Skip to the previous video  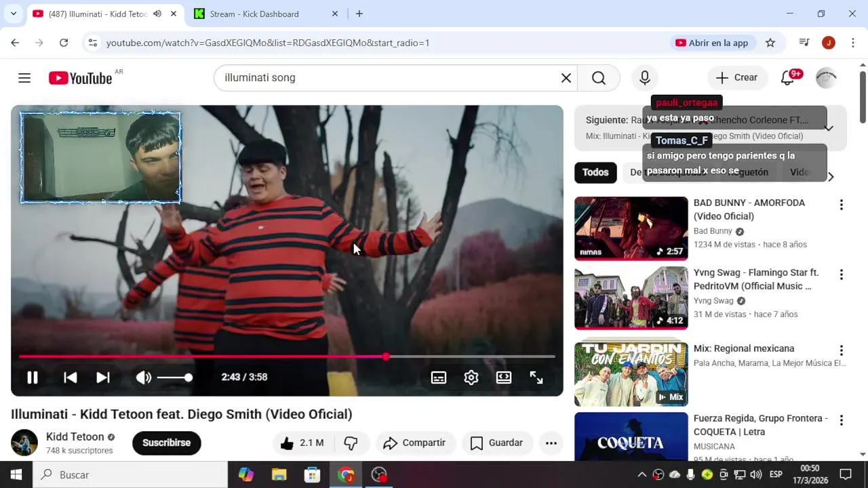point(71,378)
